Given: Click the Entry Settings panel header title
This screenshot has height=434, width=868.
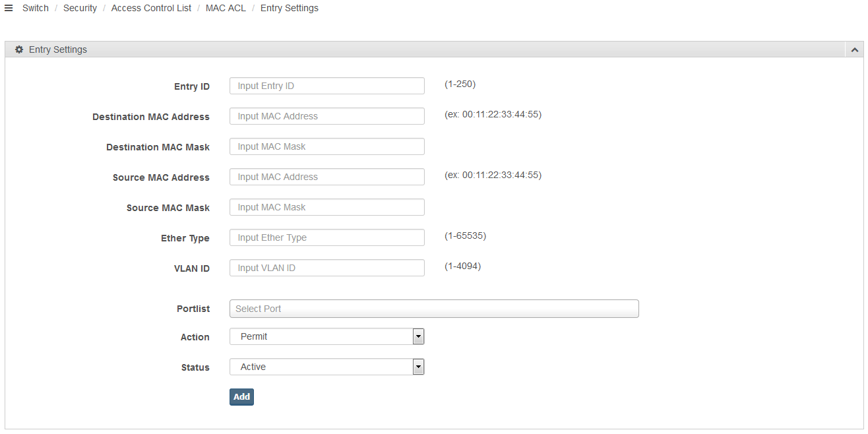Looking at the screenshot, I should tap(58, 49).
